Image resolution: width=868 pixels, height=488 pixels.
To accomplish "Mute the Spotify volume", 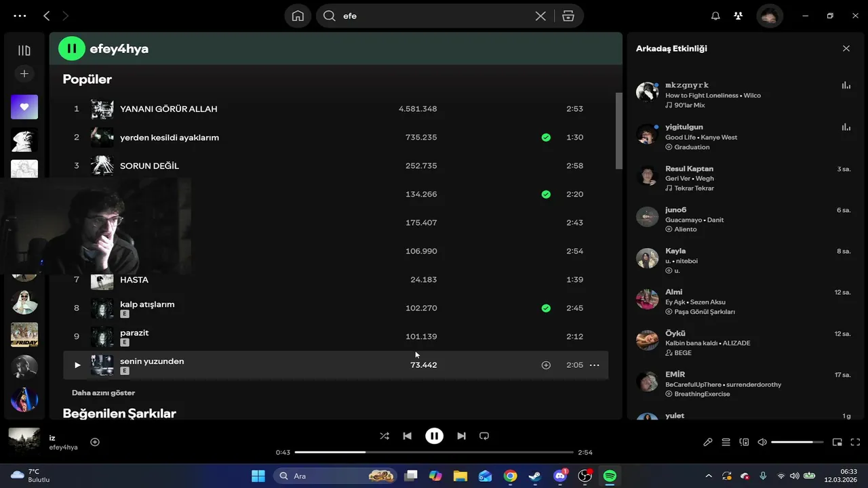I will 762,442.
